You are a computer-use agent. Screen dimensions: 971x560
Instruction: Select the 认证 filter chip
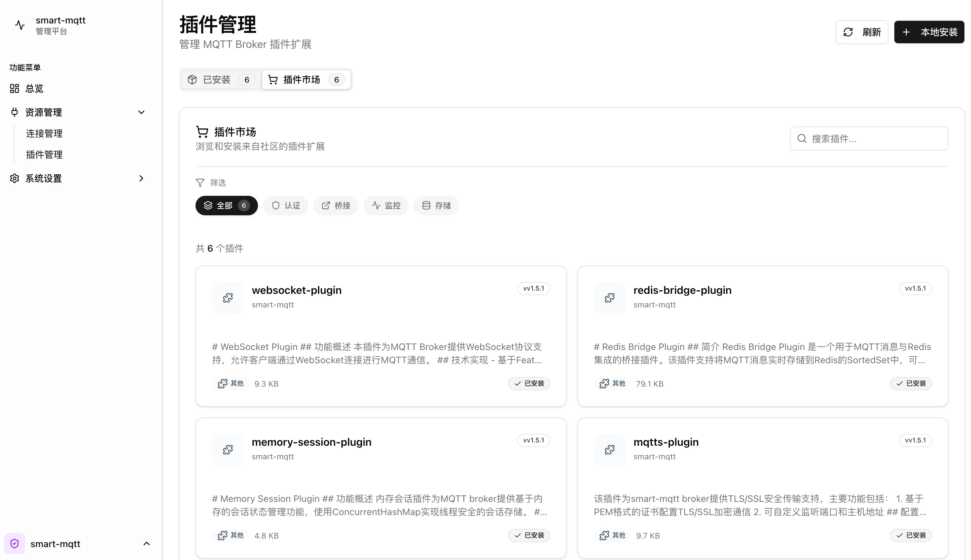(285, 205)
